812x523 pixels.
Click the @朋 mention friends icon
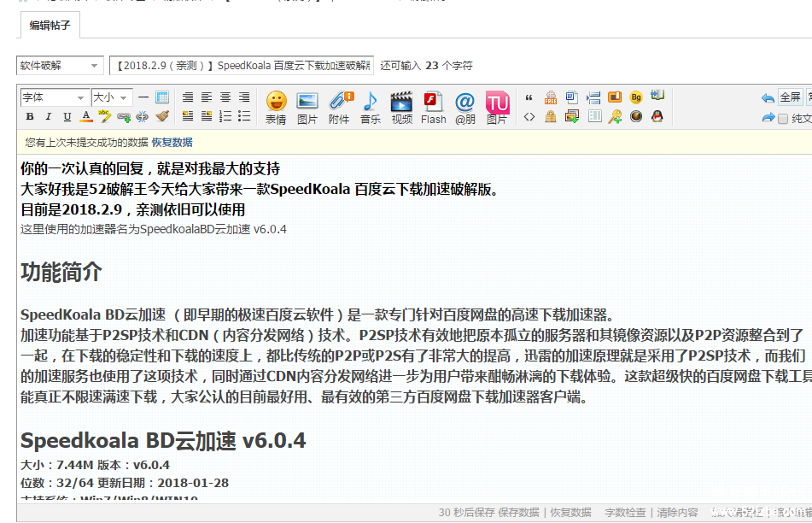[464, 108]
